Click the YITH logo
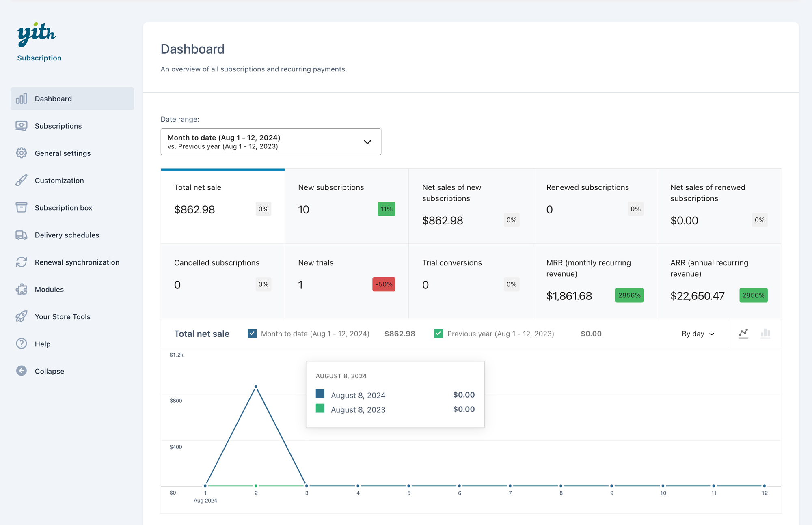 (37, 34)
